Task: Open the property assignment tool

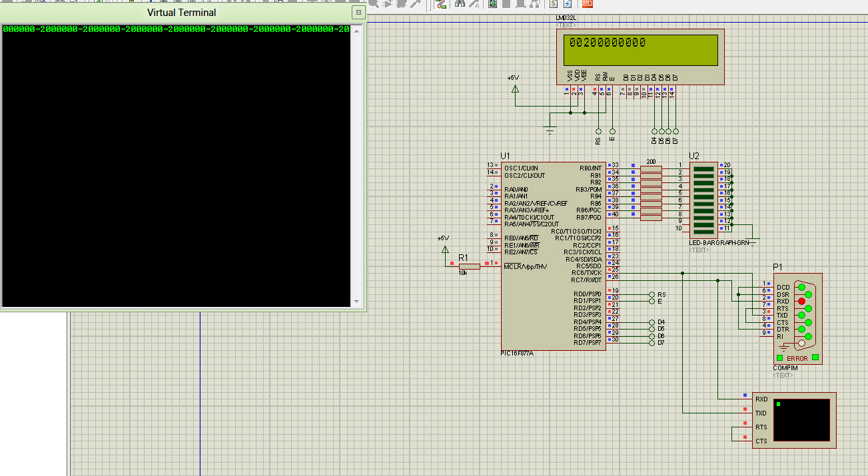Action: point(474,4)
